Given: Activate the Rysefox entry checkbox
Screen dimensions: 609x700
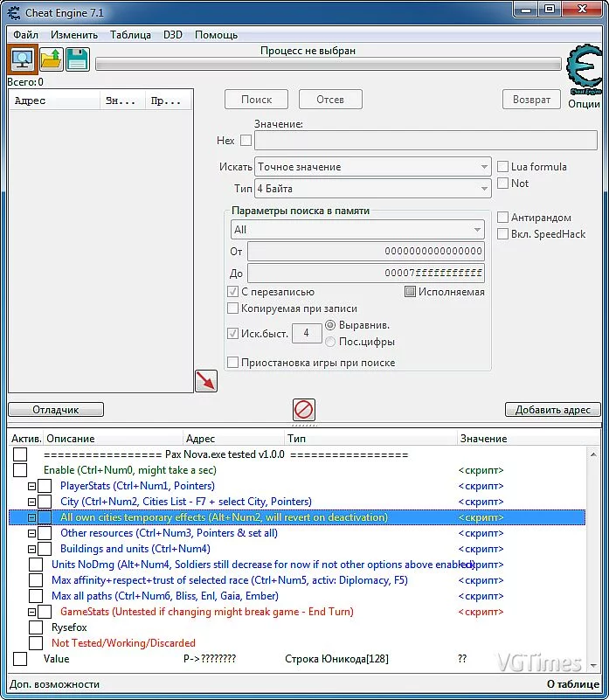Looking at the screenshot, I should click(36, 627).
